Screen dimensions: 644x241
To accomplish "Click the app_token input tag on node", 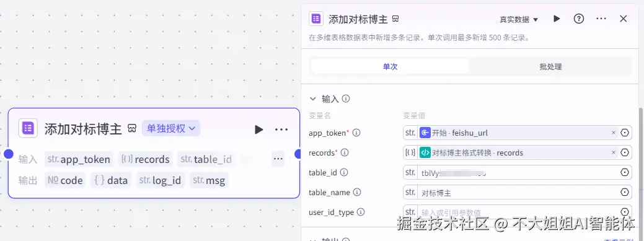I will 79,159.
